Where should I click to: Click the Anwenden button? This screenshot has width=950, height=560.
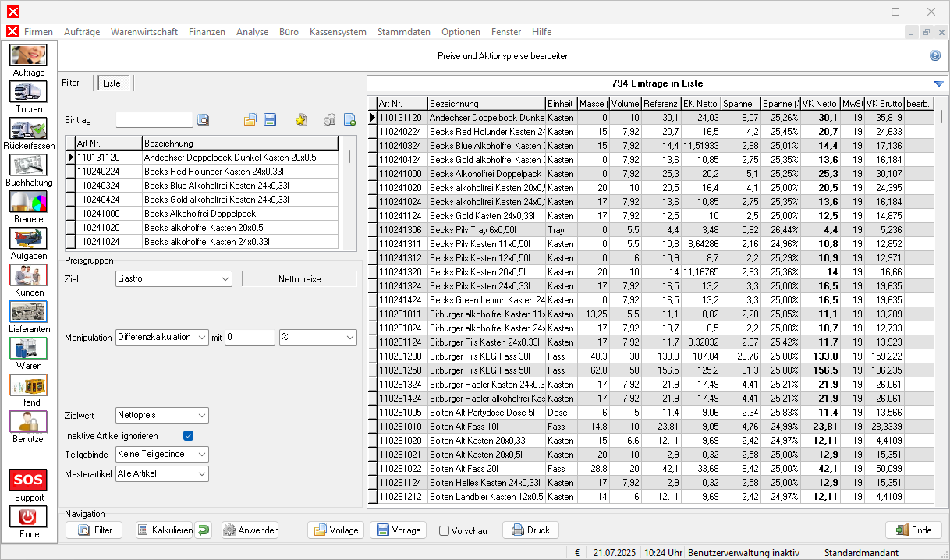(250, 530)
